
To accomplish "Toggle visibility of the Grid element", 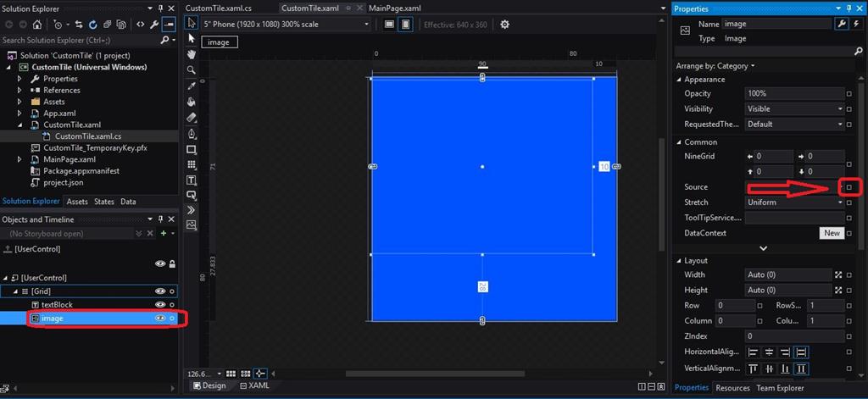I will point(159,291).
